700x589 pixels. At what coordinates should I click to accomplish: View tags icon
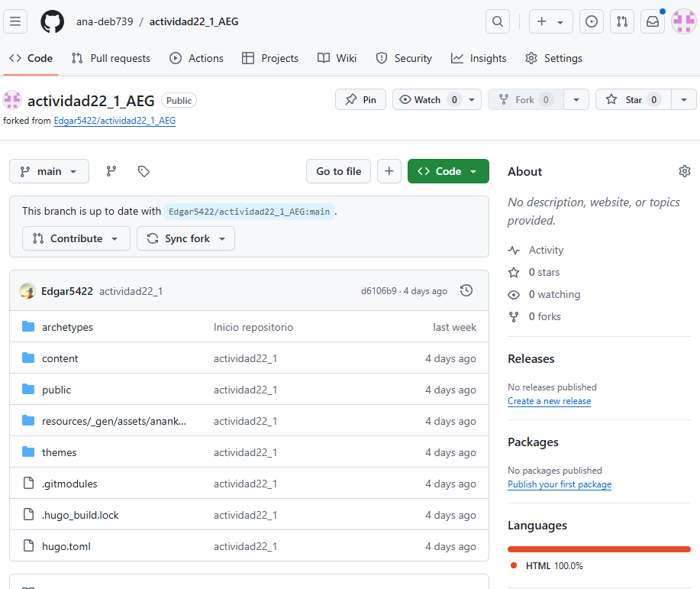point(144,171)
